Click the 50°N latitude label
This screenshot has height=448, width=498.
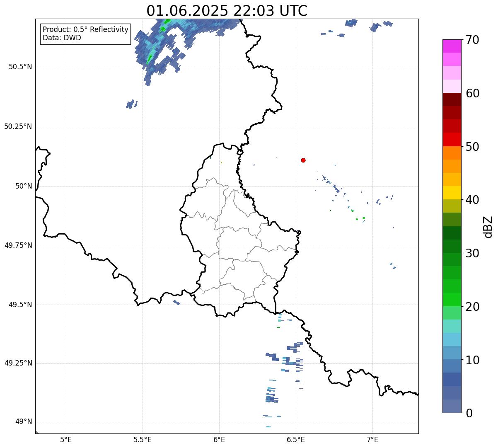(24, 186)
